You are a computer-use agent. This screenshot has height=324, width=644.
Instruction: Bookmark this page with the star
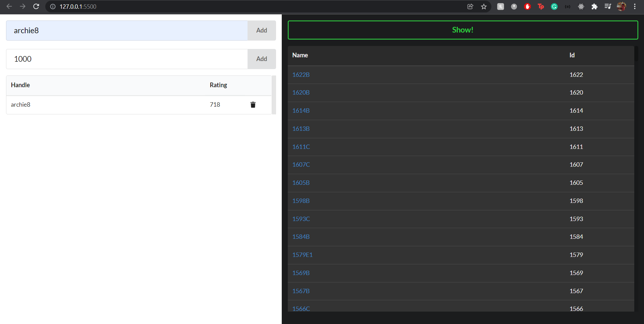484,6
